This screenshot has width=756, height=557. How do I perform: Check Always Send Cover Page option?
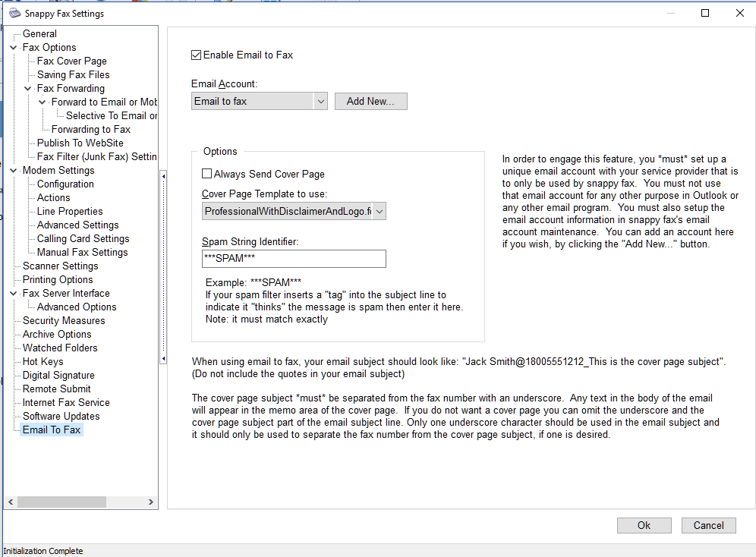click(207, 174)
